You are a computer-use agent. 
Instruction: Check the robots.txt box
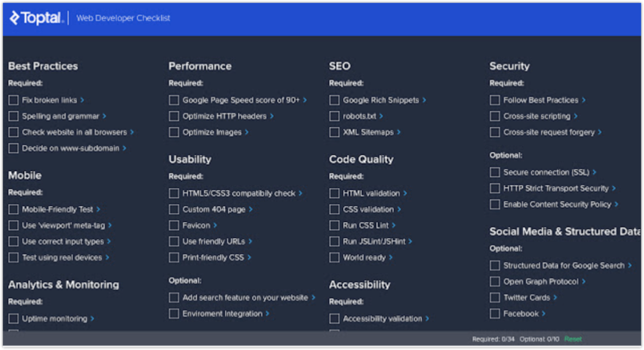pyautogui.click(x=334, y=116)
